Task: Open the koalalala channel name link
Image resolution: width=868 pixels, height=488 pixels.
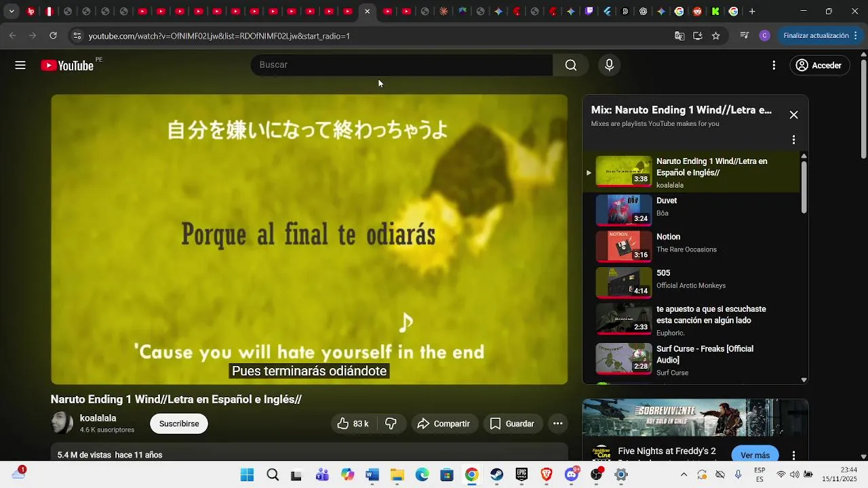Action: pos(98,418)
